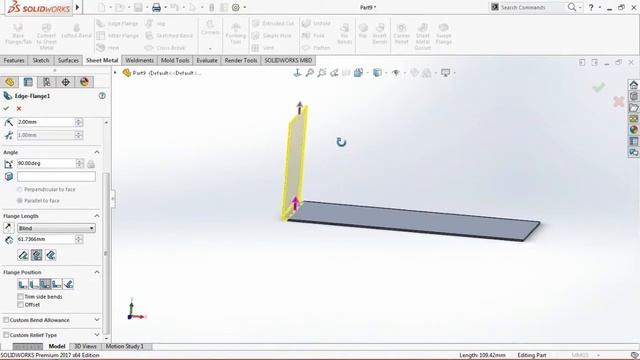
Task: Click the empty face selection box under angle
Action: pos(56,176)
